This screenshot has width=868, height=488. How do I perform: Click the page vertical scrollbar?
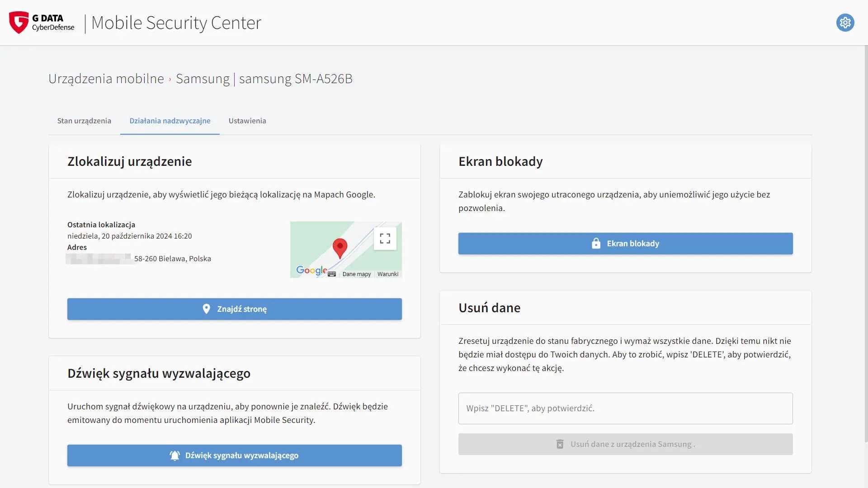point(865,244)
